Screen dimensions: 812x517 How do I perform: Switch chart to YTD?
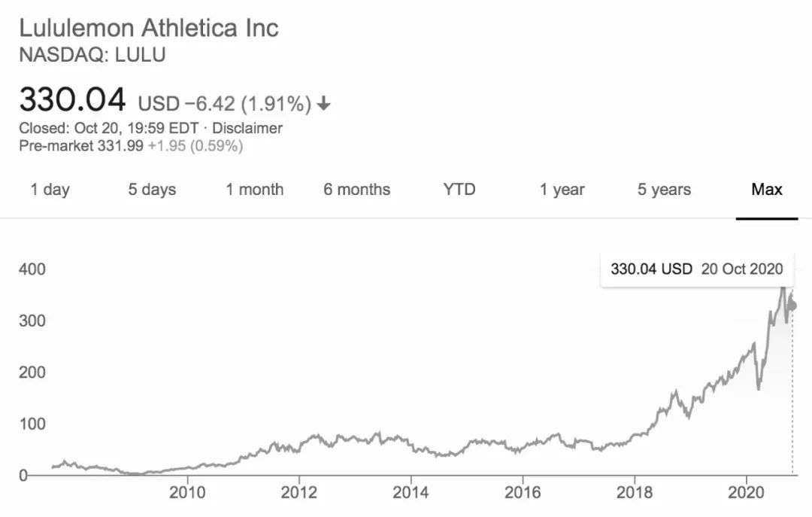[459, 190]
